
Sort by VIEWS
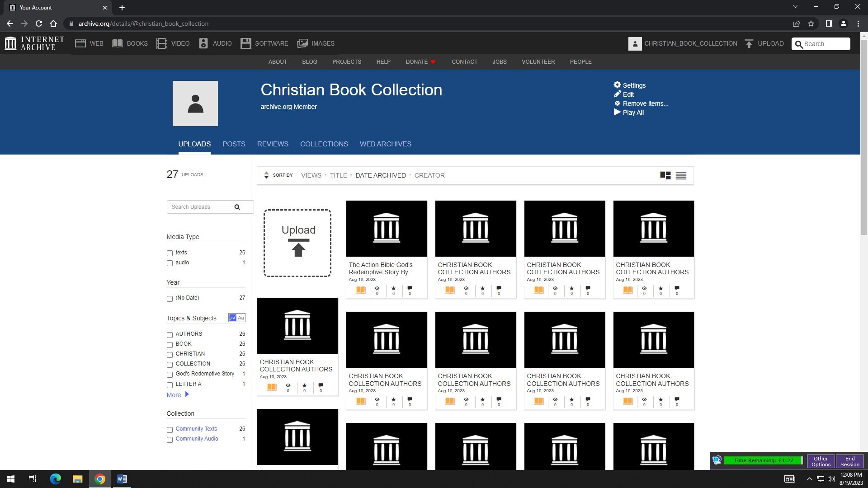coord(311,175)
